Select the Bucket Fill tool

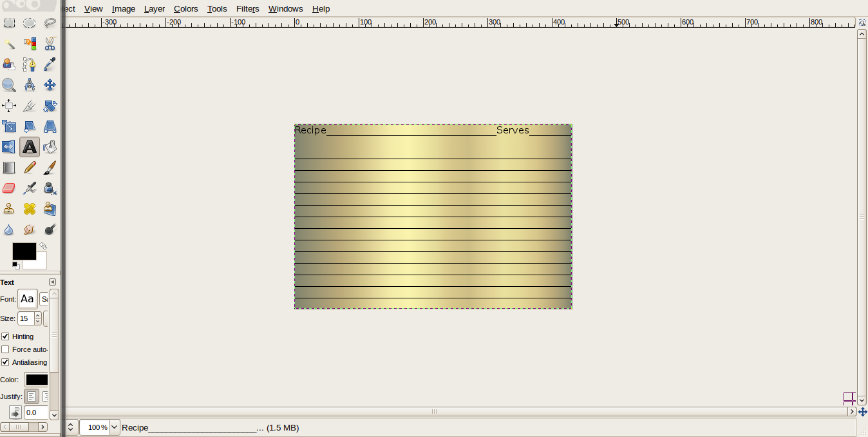click(50, 147)
